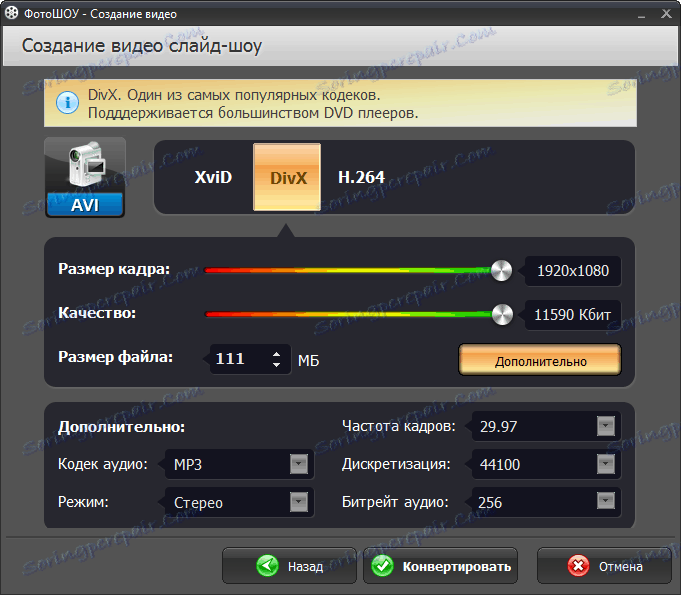Viewport: 681px width, 595px height.
Task: Click the quality slider handle
Action: coord(502,314)
